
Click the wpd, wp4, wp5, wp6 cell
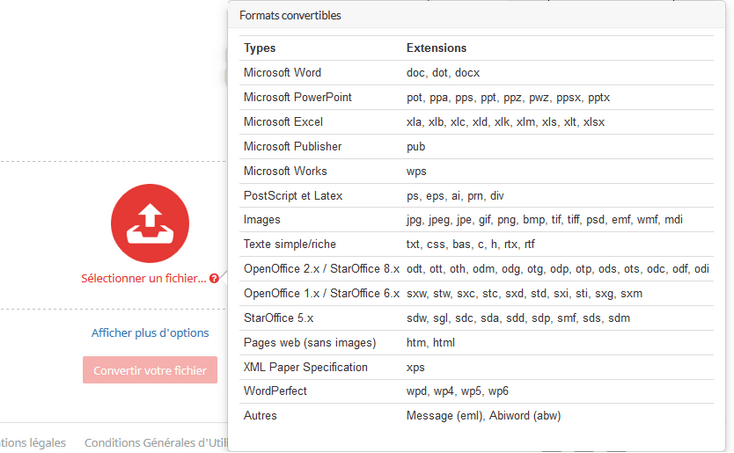click(x=457, y=391)
